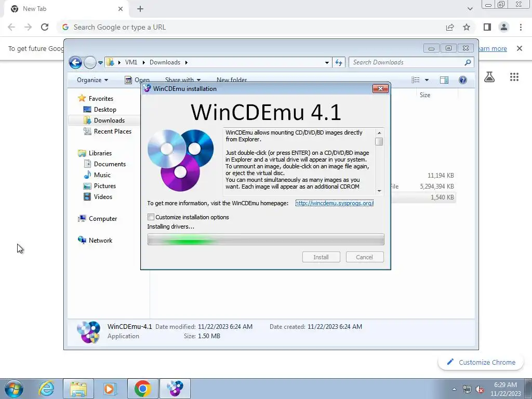532x399 pixels.
Task: Select Downloads in navigation pane
Action: click(109, 120)
